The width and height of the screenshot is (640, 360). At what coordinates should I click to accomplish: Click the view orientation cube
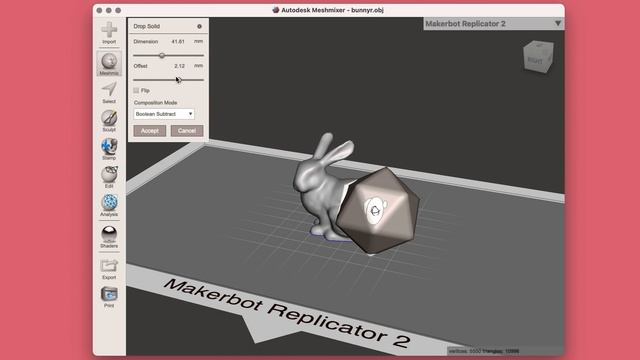[x=538, y=56]
